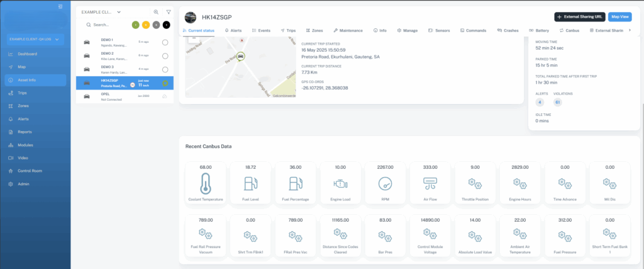Switch to the Maintenance tab
The width and height of the screenshot is (644, 269).
pyautogui.click(x=348, y=30)
